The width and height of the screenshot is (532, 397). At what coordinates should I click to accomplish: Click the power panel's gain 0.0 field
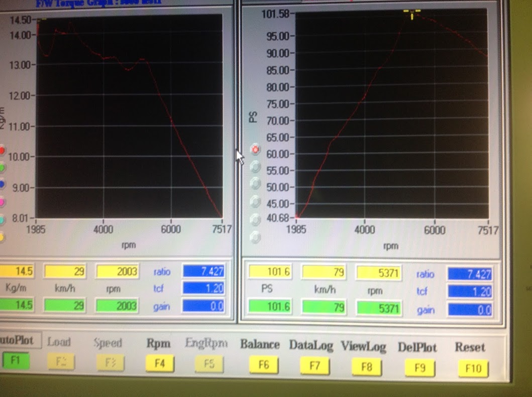coord(470,310)
